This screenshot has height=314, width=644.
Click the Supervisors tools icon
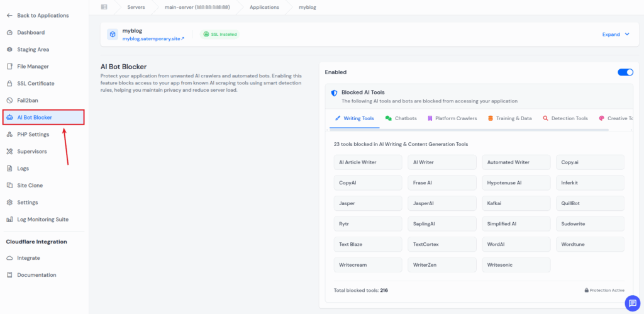click(10, 151)
